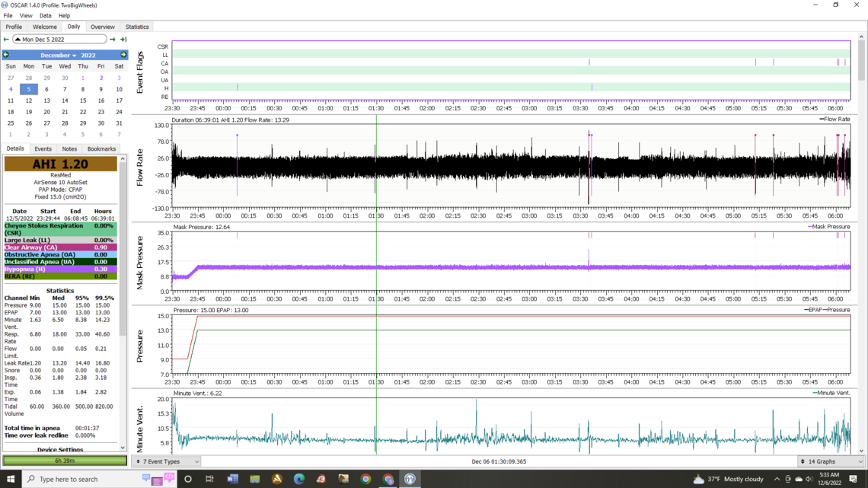
Task: Click the Large Leak (LL) row
Action: 60,240
